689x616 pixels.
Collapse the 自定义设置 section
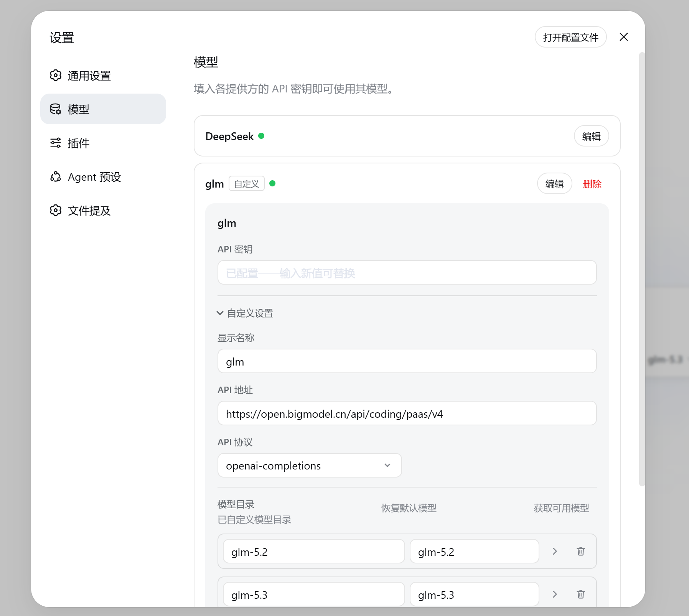245,313
